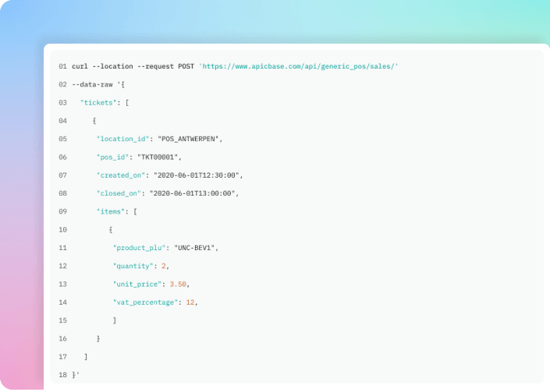Select the 3.50 unit price value

178,284
